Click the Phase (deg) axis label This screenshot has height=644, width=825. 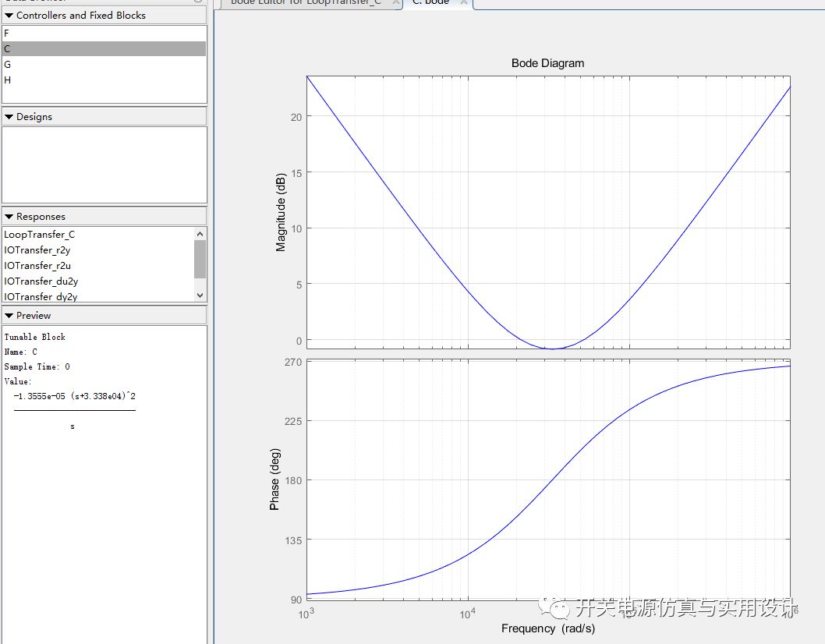[x=274, y=479]
